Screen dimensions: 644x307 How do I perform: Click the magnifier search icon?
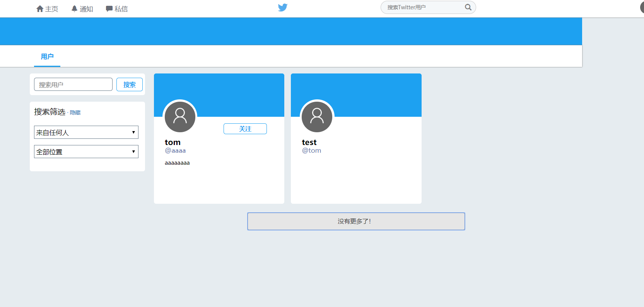(x=468, y=7)
